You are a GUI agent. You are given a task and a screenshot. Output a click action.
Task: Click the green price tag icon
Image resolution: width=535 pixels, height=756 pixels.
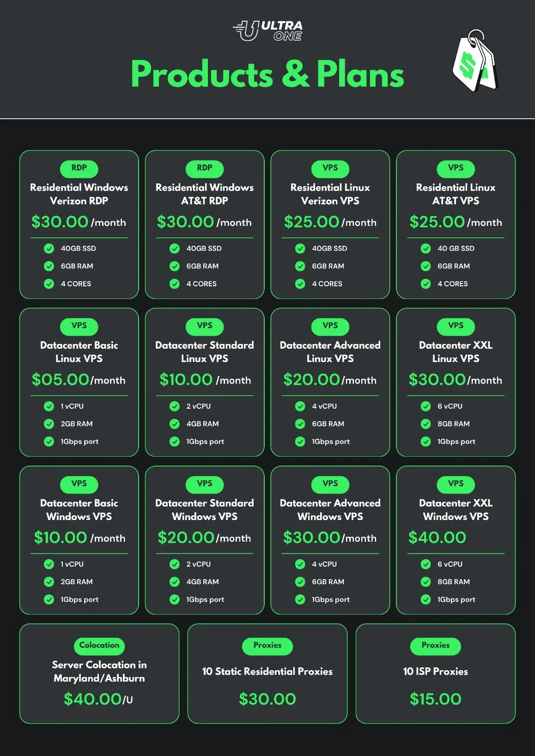[474, 61]
